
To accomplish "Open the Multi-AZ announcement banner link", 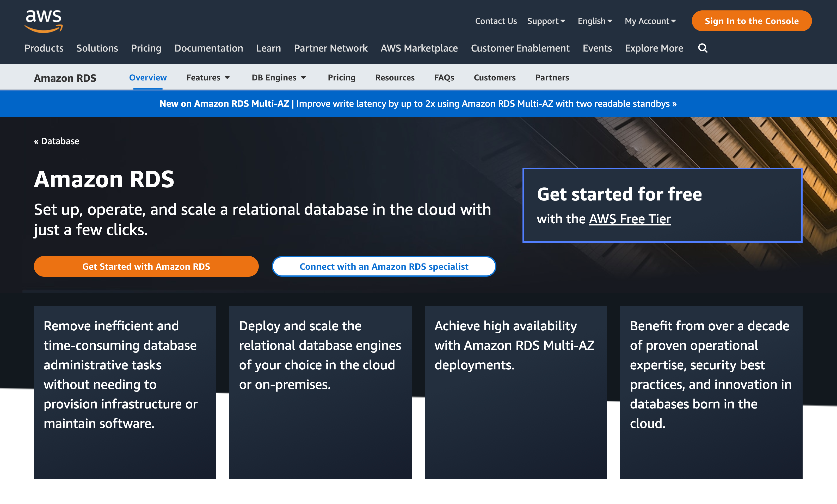I will pos(418,104).
